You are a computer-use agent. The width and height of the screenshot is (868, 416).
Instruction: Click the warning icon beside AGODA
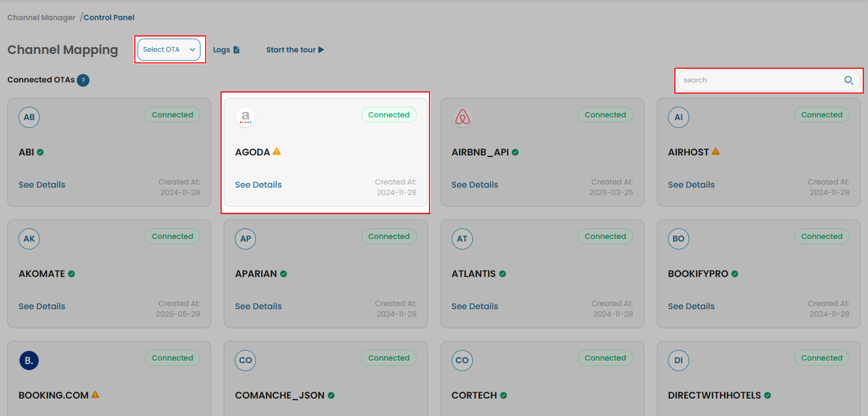(277, 152)
